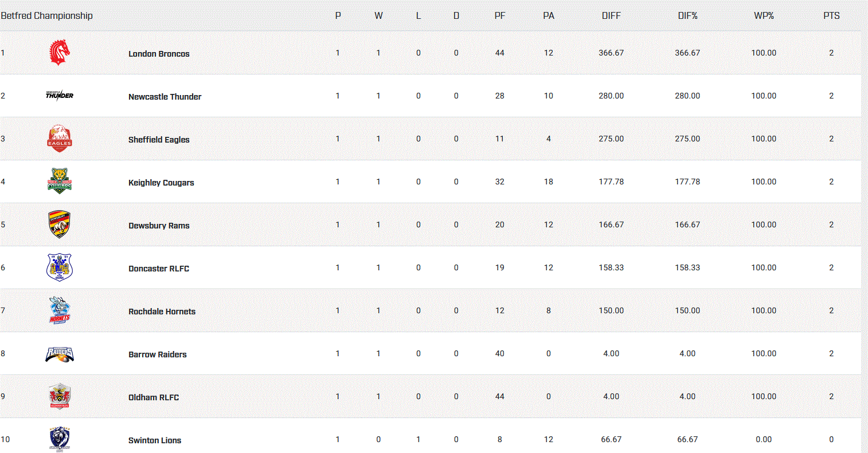Open the Newcastle Thunder team name
Image resolution: width=868 pixels, height=453 pixels.
165,97
